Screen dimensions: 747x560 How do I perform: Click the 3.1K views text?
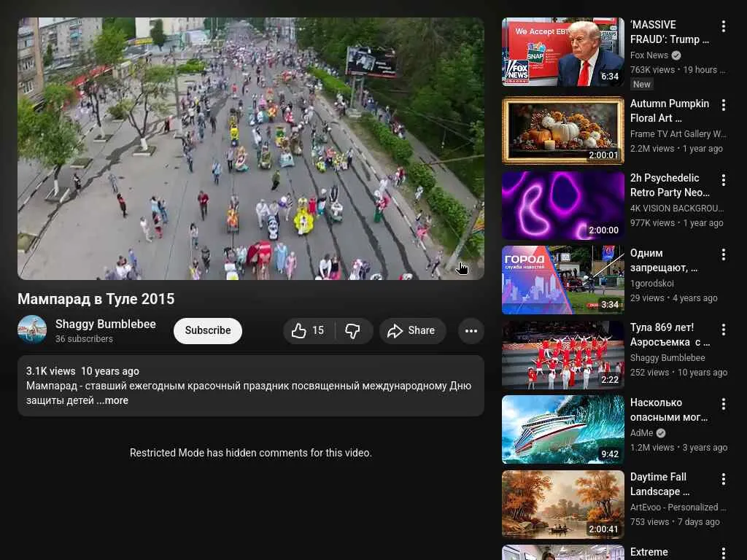(50, 371)
